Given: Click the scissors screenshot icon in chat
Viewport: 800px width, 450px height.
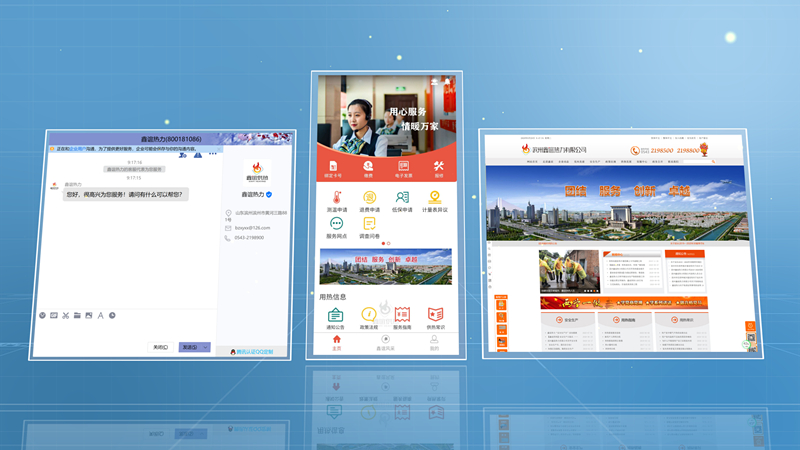Looking at the screenshot, I should pos(65,315).
